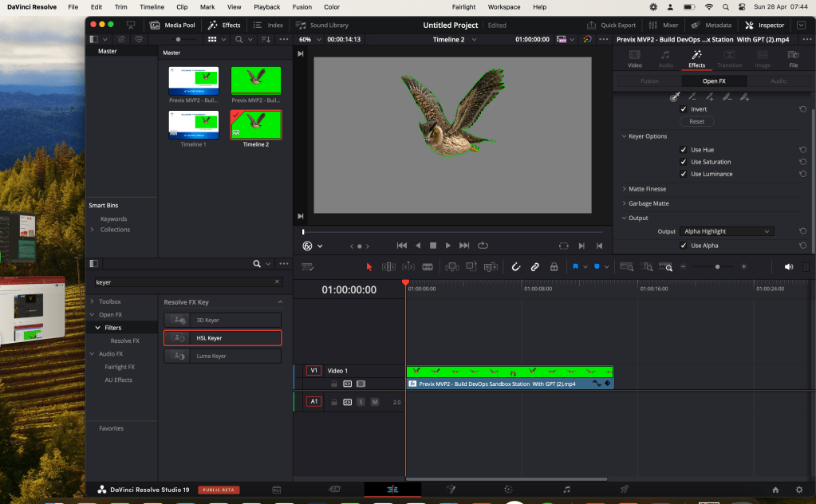This screenshot has width=816, height=504.
Task: Stop playback
Action: [x=433, y=246]
